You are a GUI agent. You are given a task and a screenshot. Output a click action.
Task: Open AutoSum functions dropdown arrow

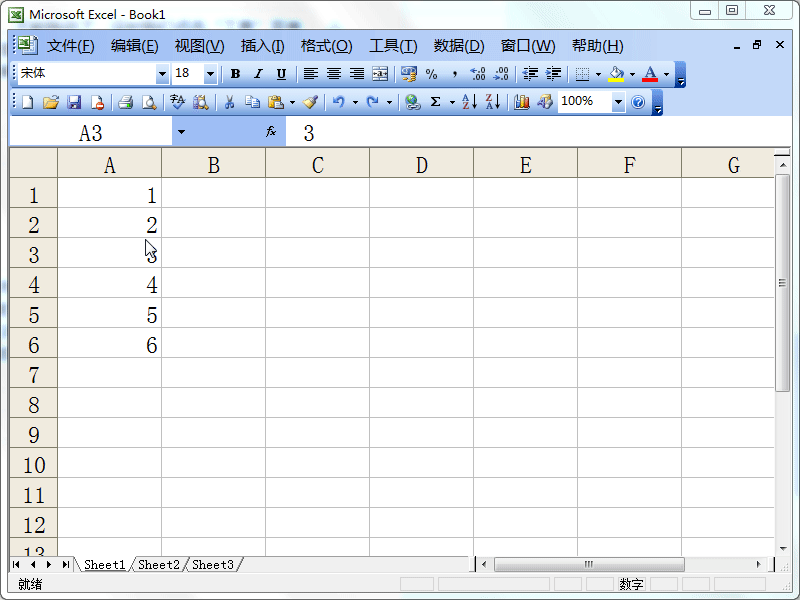[x=452, y=103]
